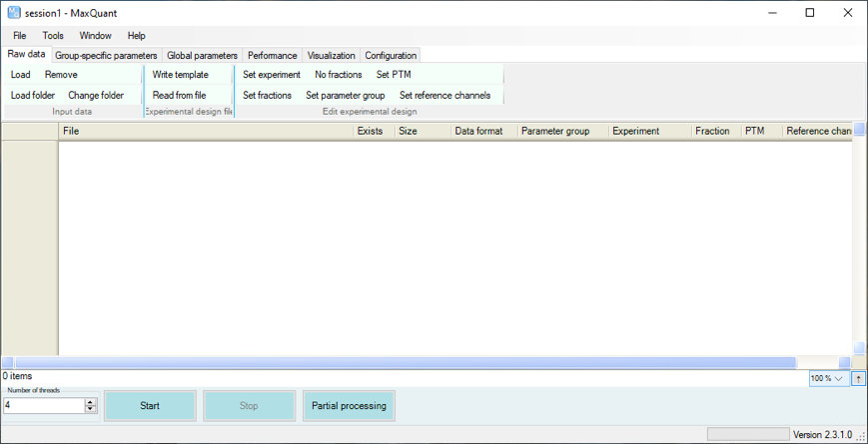
Task: Click the MaxQuant app icon in title bar
Action: (x=13, y=12)
